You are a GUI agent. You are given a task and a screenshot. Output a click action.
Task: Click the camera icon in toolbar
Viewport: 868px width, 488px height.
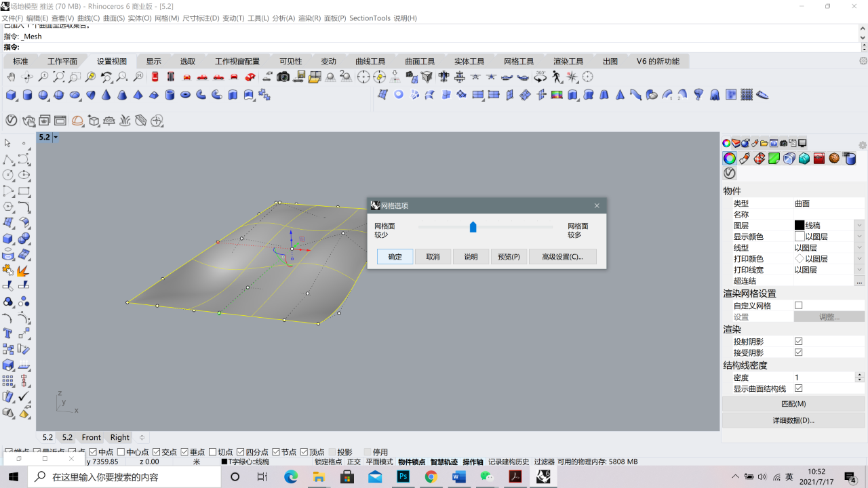coord(283,77)
